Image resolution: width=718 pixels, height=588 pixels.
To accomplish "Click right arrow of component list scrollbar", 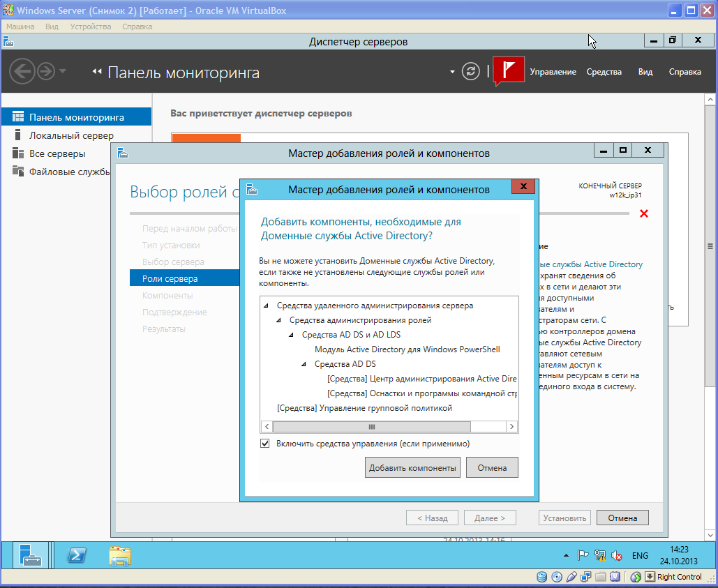I will (511, 426).
